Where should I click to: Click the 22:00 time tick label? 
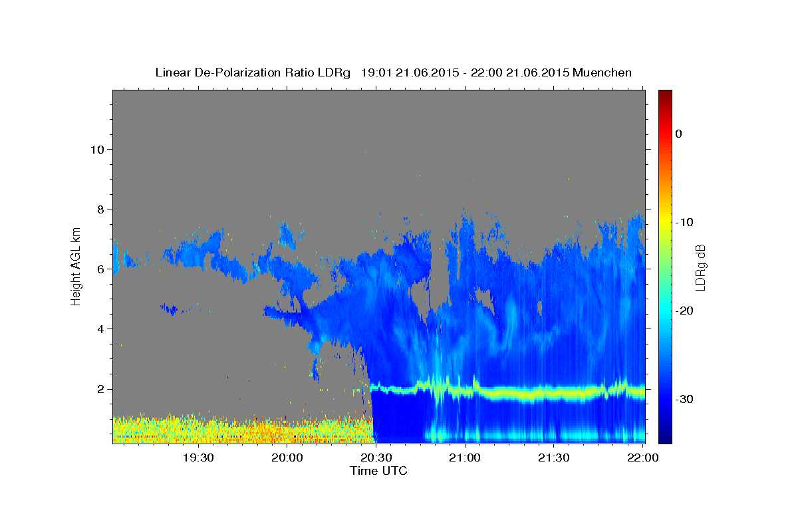point(642,458)
